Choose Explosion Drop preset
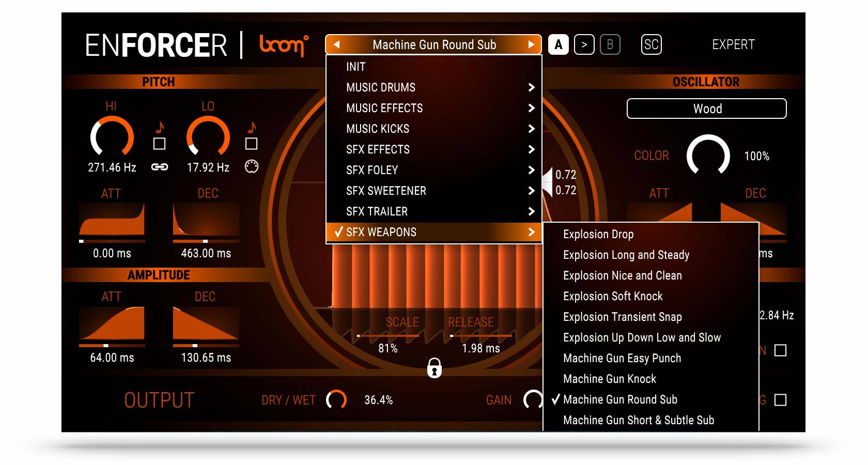868x465 pixels. (x=598, y=234)
